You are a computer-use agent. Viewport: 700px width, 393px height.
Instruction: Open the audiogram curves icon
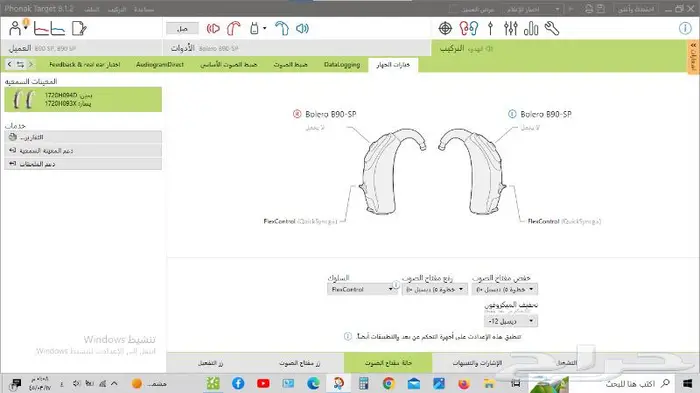coord(49,28)
